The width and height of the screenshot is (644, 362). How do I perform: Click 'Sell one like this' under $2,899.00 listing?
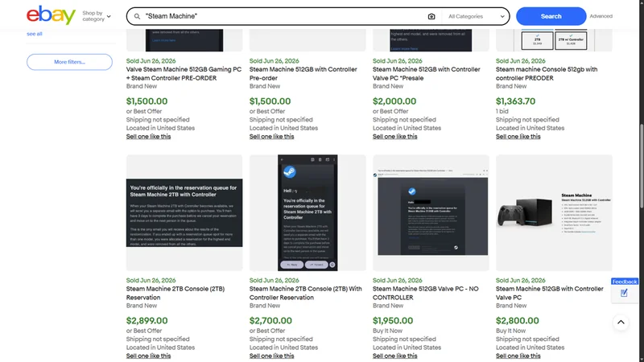coord(148,356)
